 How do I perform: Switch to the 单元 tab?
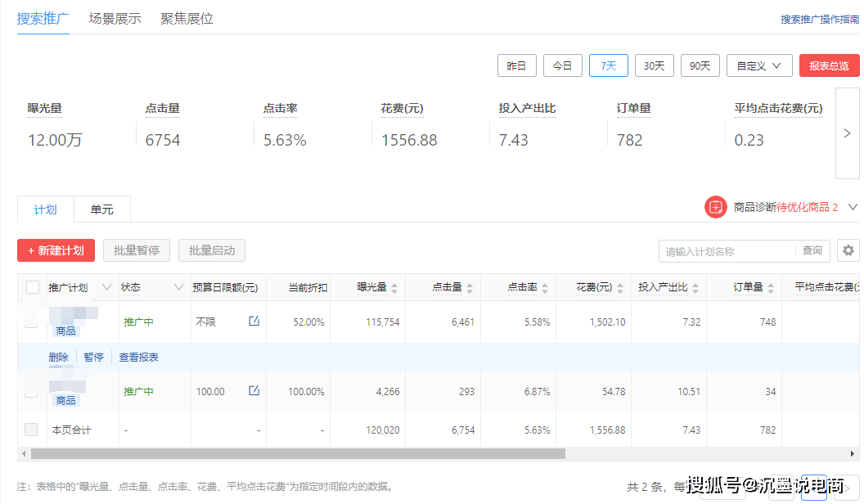[x=101, y=209]
